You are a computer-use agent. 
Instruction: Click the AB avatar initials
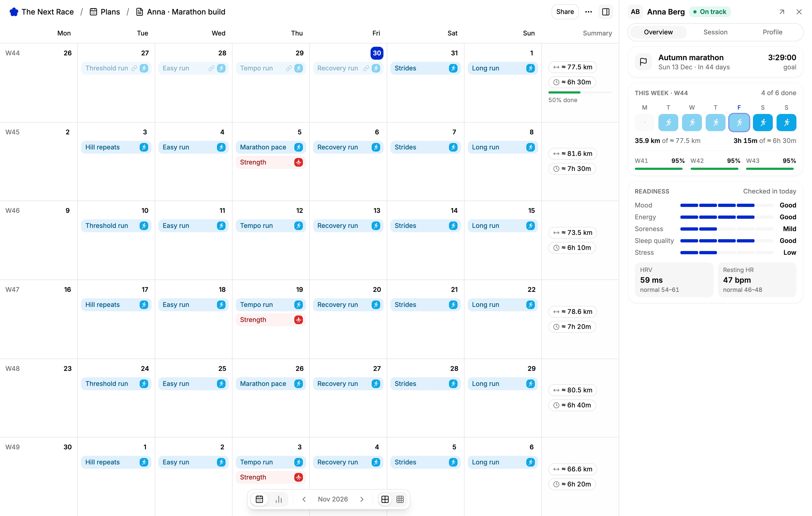coord(635,12)
